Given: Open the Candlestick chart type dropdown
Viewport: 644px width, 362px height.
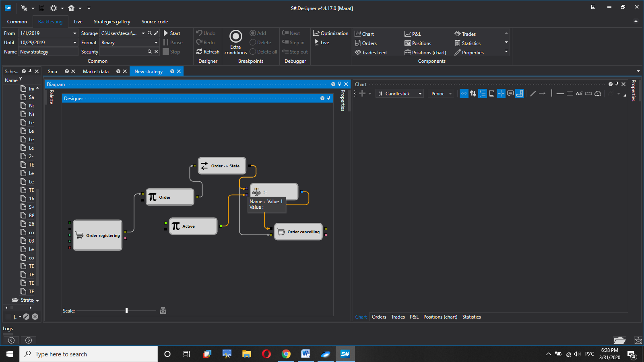Looking at the screenshot, I should (400, 94).
